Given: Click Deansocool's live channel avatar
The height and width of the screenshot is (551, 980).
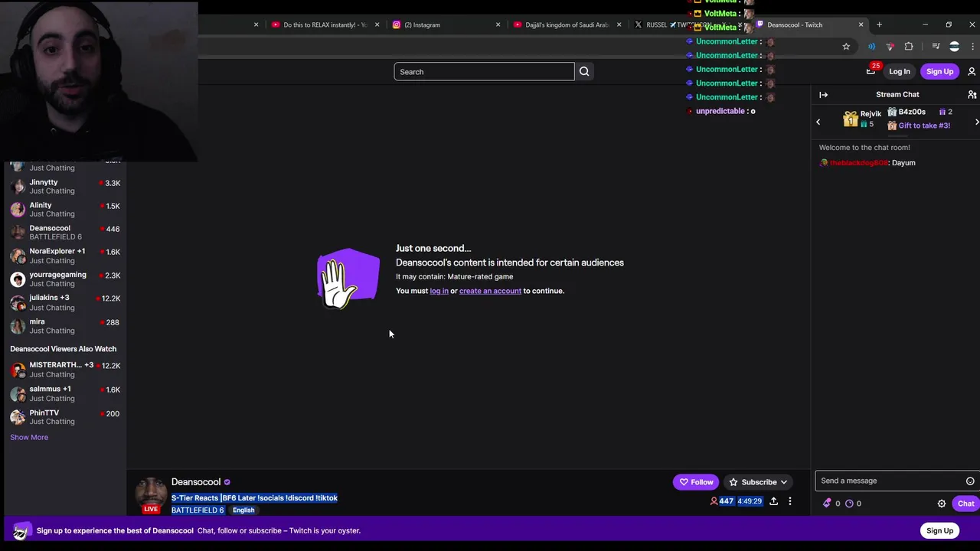Looking at the screenshot, I should coord(151,495).
